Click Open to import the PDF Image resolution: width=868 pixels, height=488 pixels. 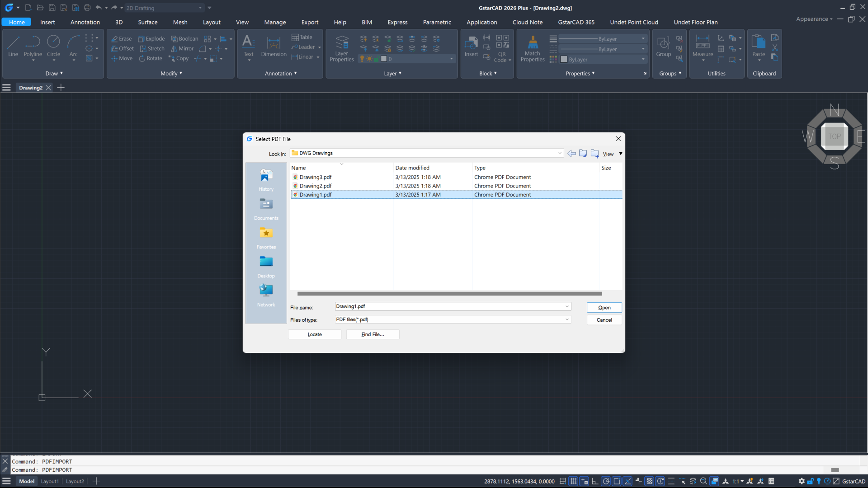tap(604, 308)
